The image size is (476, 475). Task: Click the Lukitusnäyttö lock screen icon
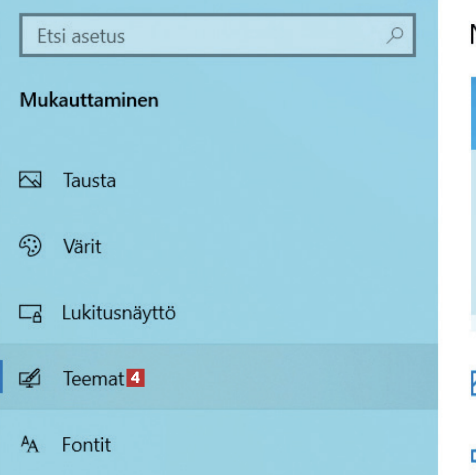tap(30, 313)
